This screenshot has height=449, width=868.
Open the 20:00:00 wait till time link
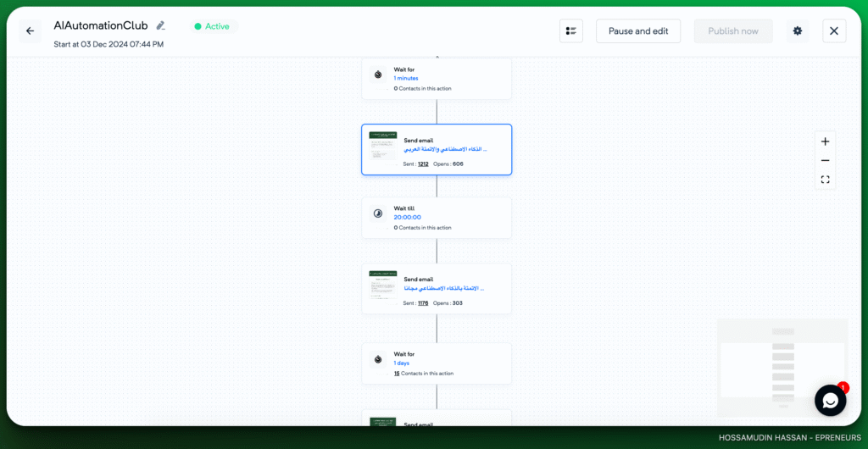[407, 217]
